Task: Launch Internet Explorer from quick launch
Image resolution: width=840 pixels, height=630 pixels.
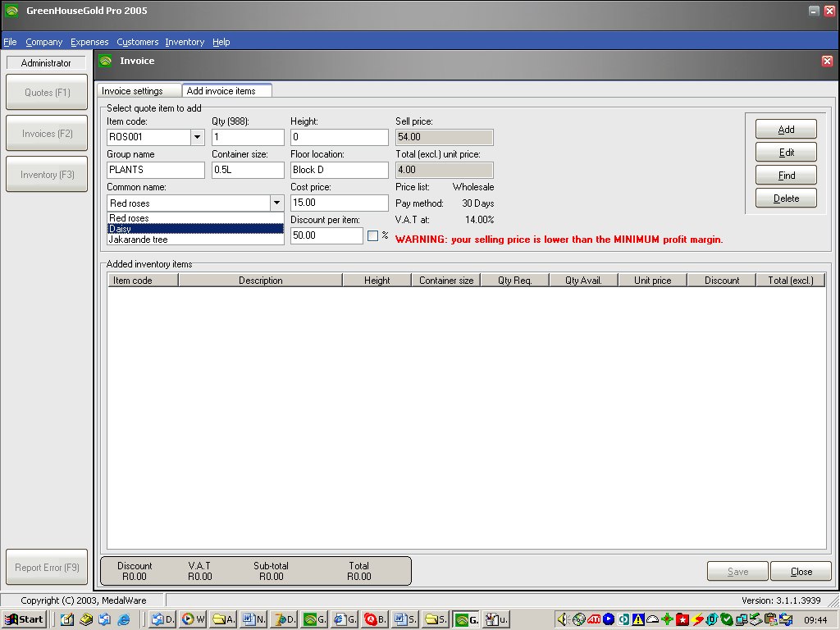Action: click(x=124, y=619)
